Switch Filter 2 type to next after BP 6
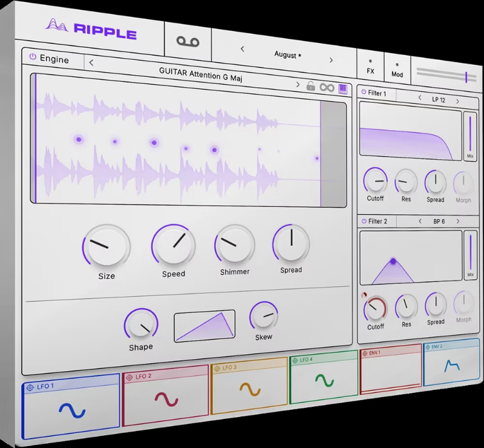 pos(458,221)
